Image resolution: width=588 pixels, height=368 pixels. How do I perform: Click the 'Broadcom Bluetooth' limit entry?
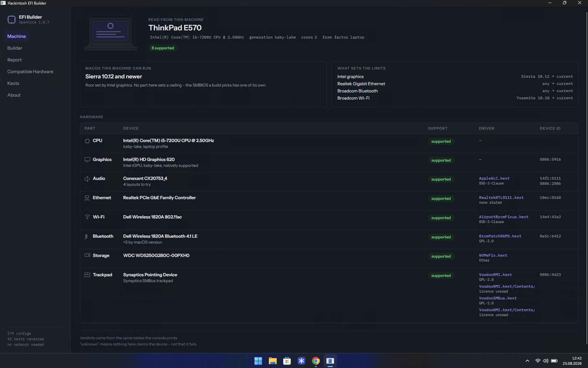pos(357,91)
